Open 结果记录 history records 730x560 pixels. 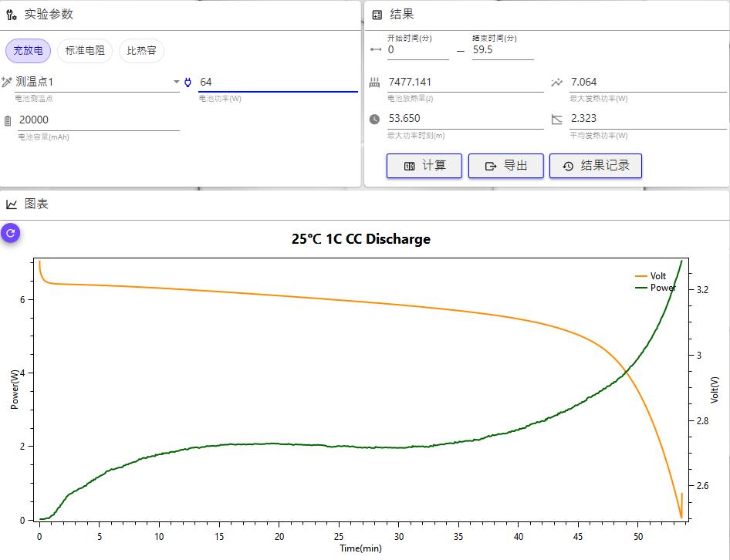tap(595, 166)
